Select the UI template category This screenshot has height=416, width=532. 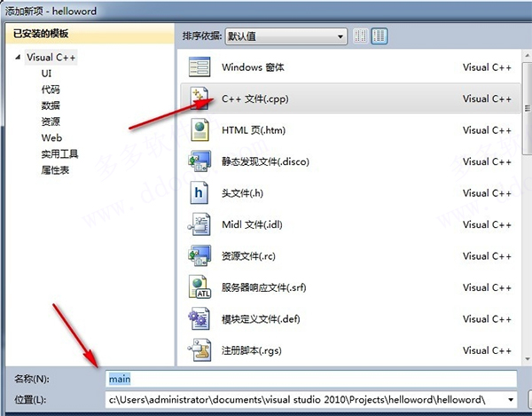46,74
